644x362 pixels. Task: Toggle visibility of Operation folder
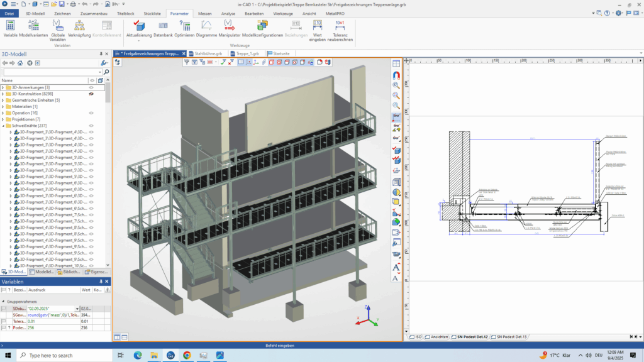(91, 112)
